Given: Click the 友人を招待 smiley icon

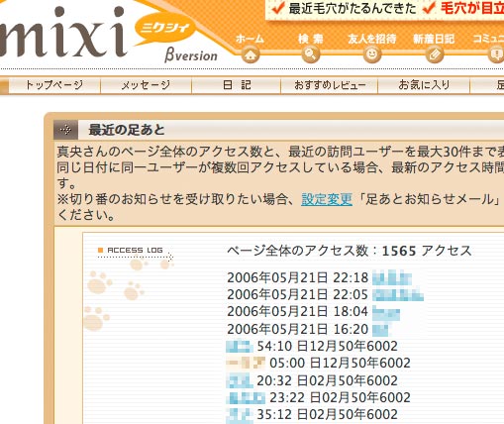Looking at the screenshot, I should pyautogui.click(x=372, y=54).
